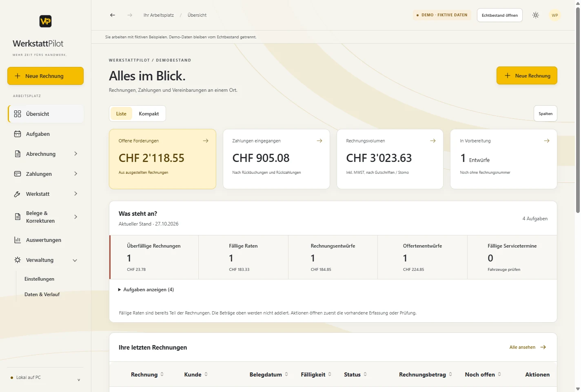The width and height of the screenshot is (581, 392).
Task: Expand the Zahlungen sidebar section
Action: pos(46,174)
